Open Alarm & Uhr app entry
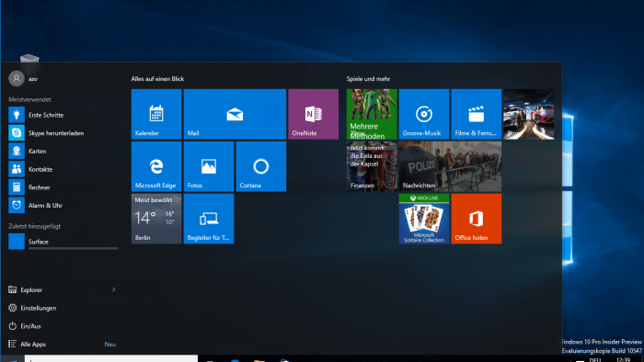 (63, 205)
